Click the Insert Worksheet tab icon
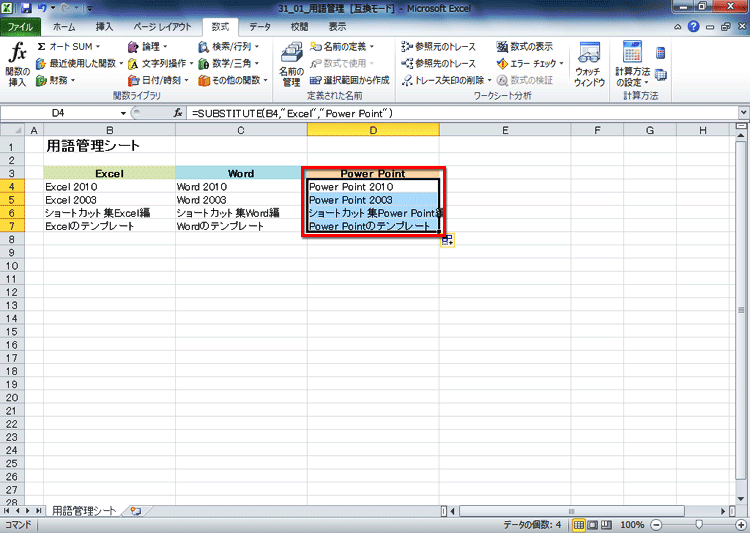Image resolution: width=750 pixels, height=533 pixels. [x=136, y=511]
